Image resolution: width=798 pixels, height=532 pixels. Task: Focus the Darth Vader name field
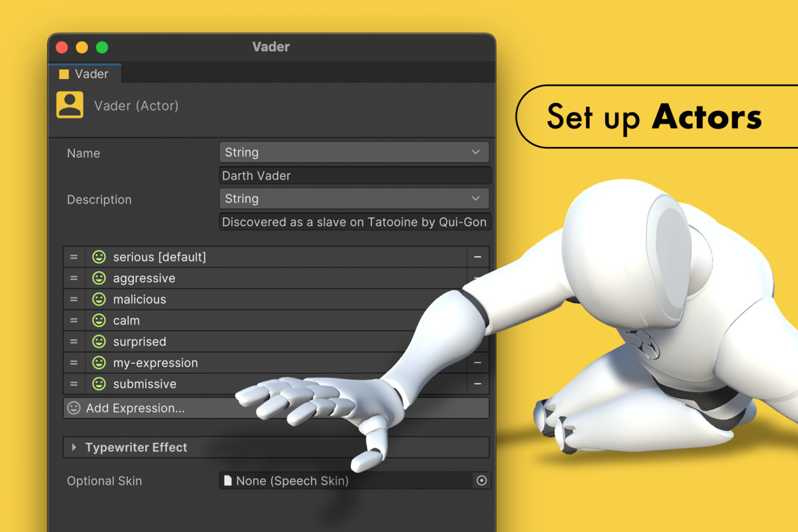tap(355, 176)
